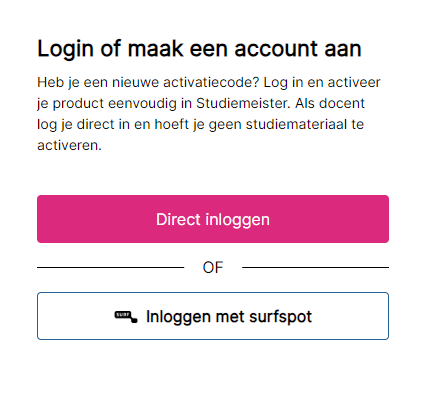Click the 'OF' separator label

coord(213,267)
